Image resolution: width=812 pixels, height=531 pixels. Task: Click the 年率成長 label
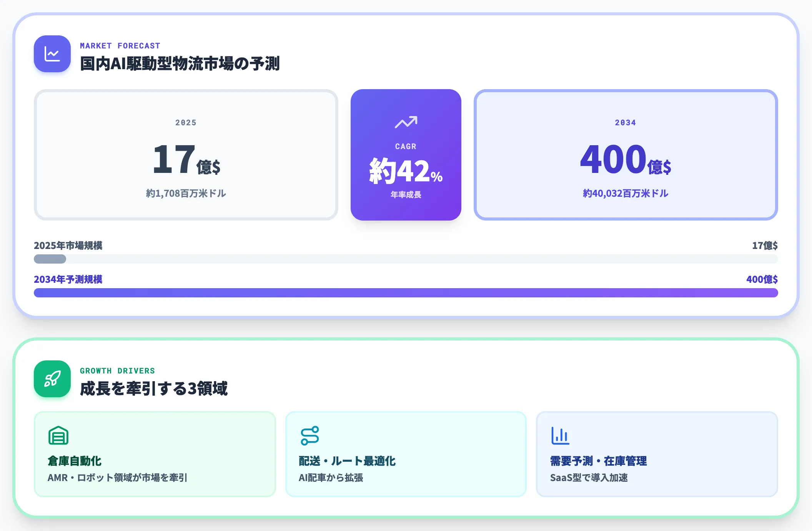[406, 195]
